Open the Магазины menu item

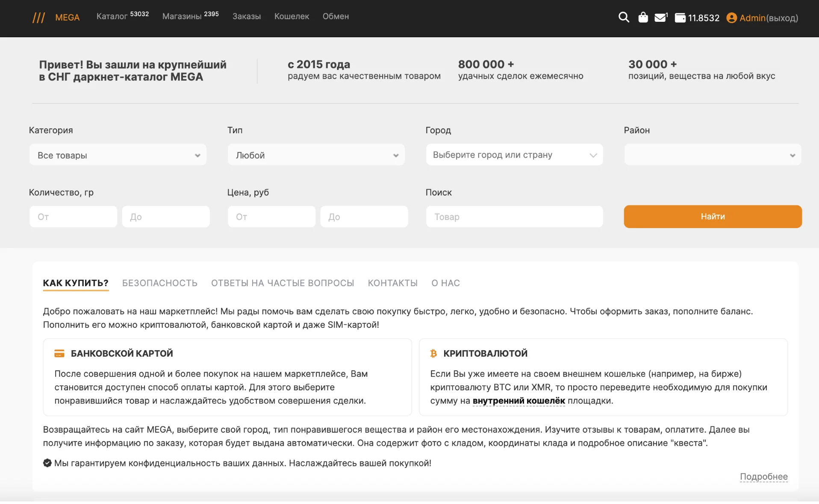click(182, 17)
